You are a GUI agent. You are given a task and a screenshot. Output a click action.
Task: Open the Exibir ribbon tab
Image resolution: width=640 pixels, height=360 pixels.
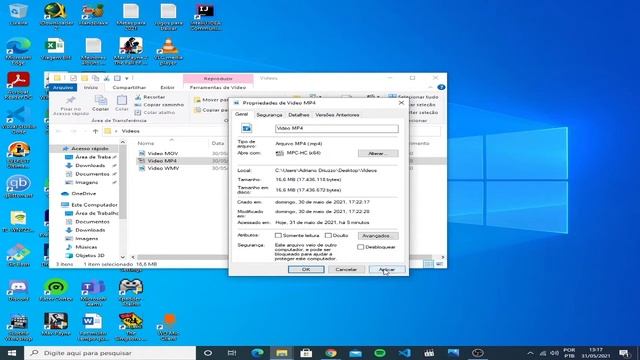click(x=167, y=87)
